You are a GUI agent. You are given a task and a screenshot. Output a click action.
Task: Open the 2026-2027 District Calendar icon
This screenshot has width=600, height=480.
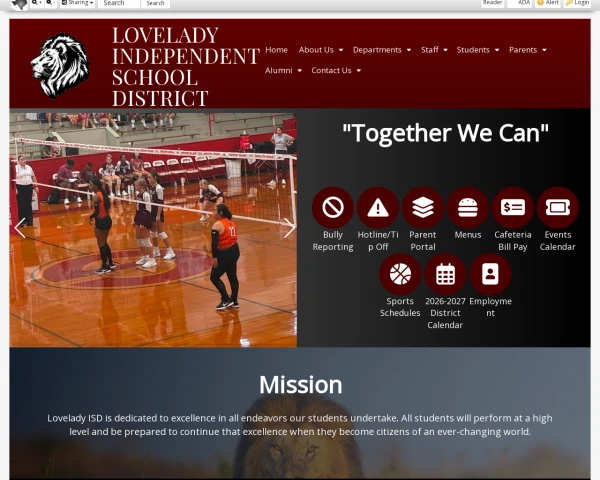pos(445,274)
